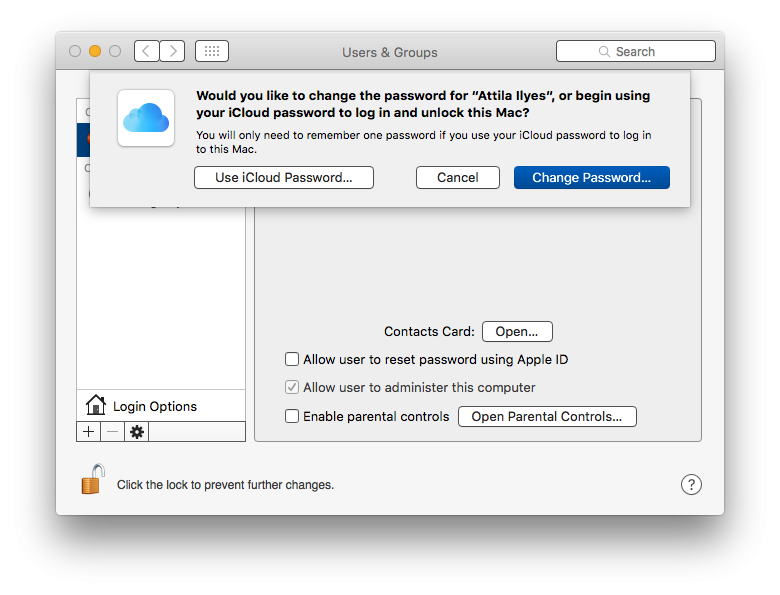Choose Use iCloud Password…
The width and height of the screenshot is (780, 595).
(284, 178)
